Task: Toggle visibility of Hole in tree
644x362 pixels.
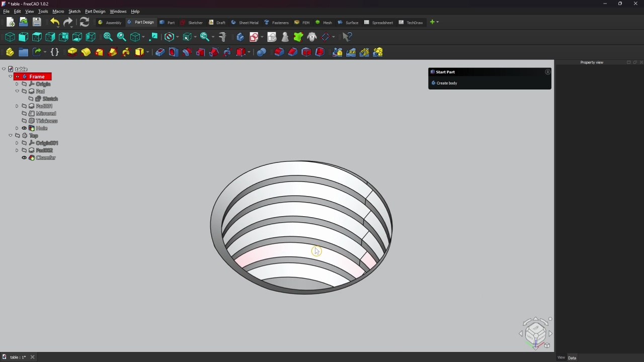Action: pos(24,128)
